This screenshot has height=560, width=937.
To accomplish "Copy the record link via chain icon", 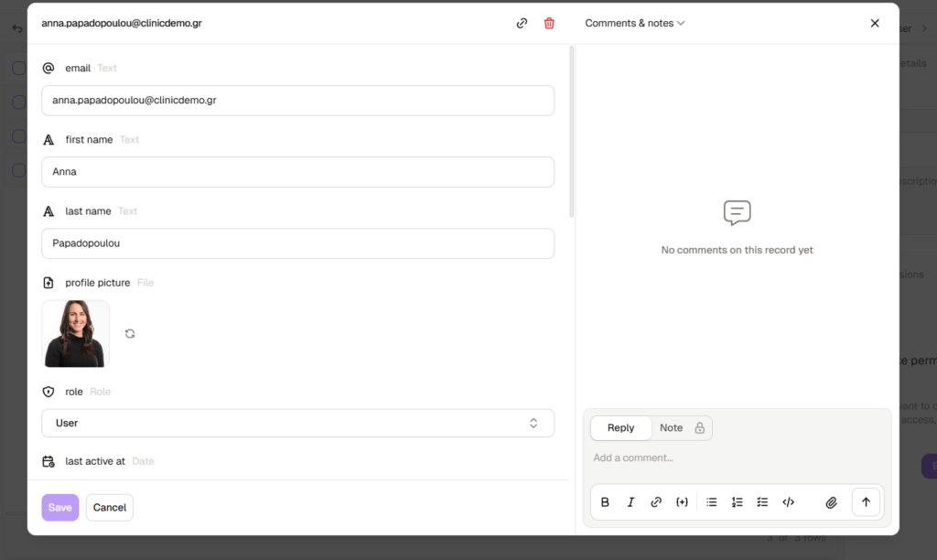I will (x=522, y=24).
